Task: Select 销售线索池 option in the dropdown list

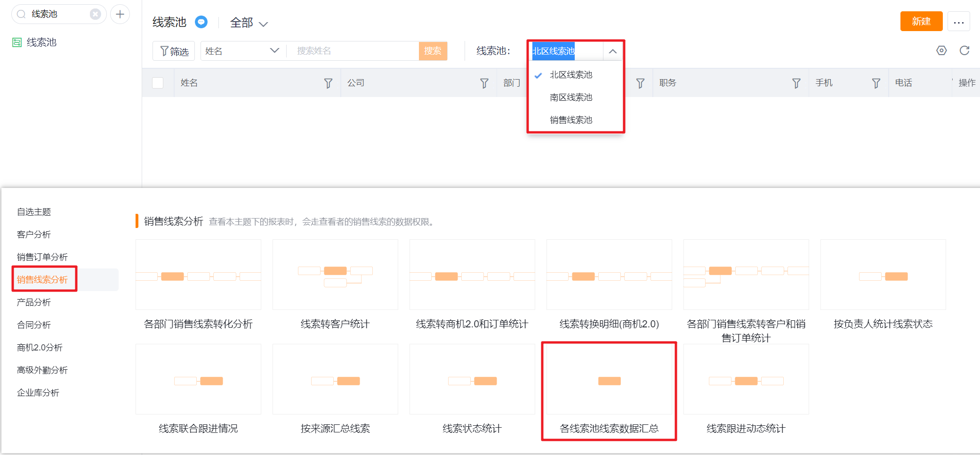Action: [x=571, y=120]
